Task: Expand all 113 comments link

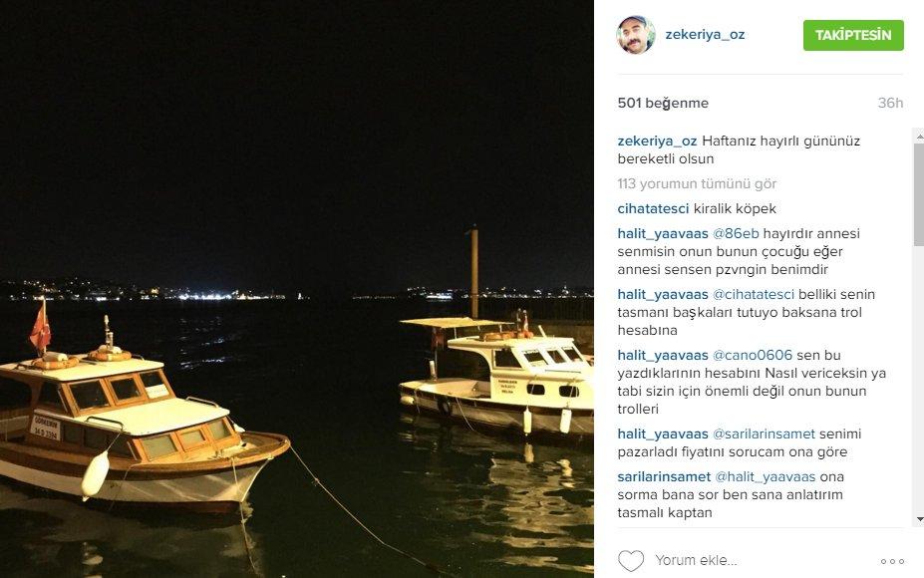Action: [697, 183]
